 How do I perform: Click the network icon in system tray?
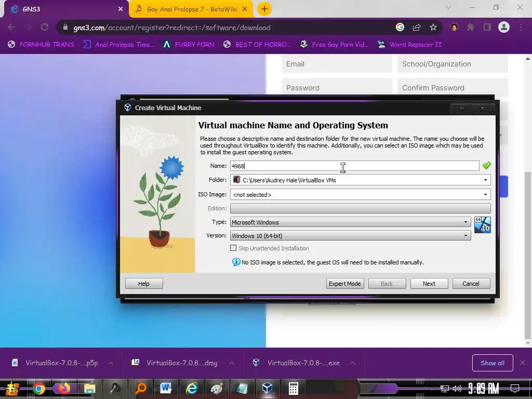(445, 389)
